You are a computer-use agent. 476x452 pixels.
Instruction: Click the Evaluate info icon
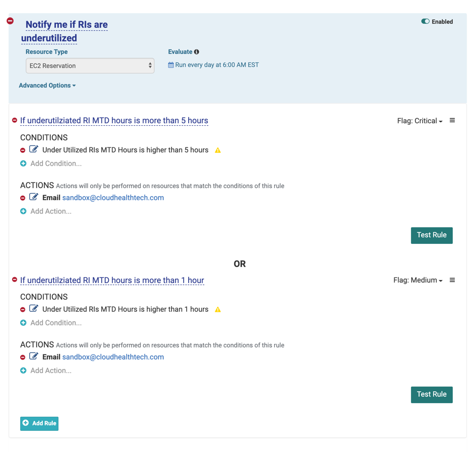click(197, 52)
